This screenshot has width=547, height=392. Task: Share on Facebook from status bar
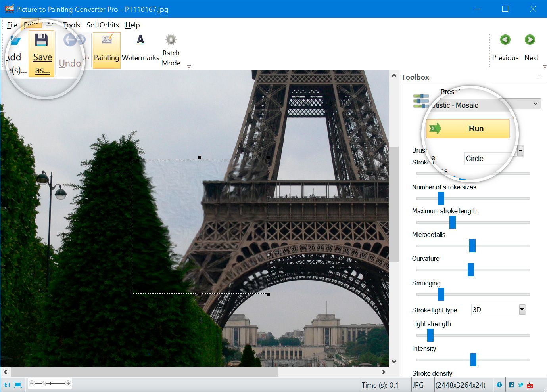pyautogui.click(x=511, y=384)
